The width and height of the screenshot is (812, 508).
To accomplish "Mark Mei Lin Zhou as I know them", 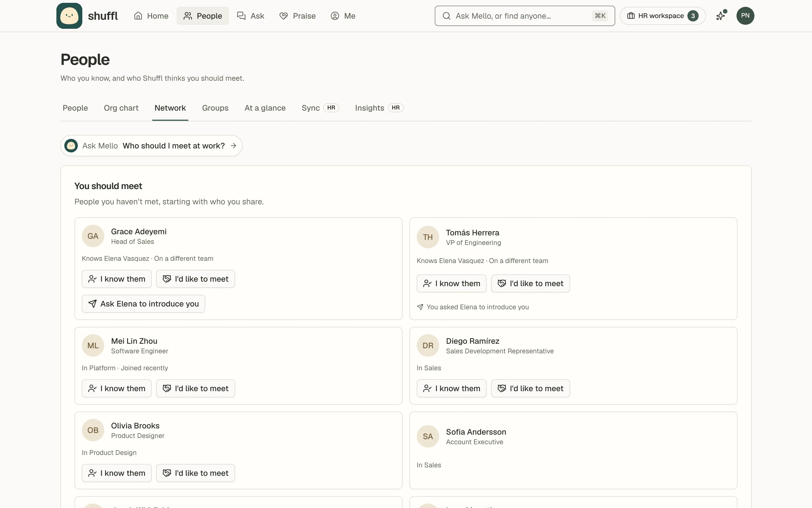I will (x=117, y=388).
